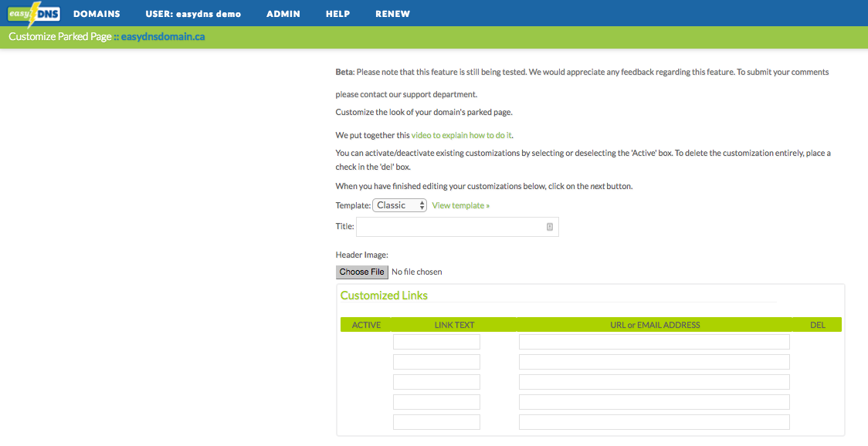This screenshot has width=868, height=446.
Task: Open the HELP menu
Action: 337,14
